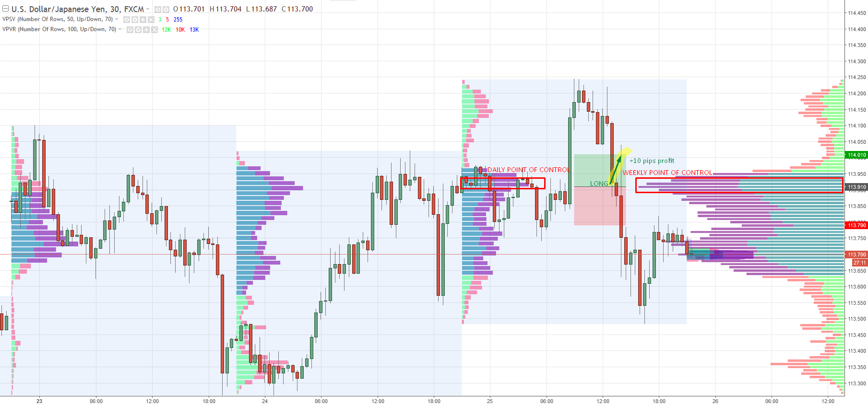Click the VPSV legend title text
The image size is (868, 405).
tap(58, 19)
